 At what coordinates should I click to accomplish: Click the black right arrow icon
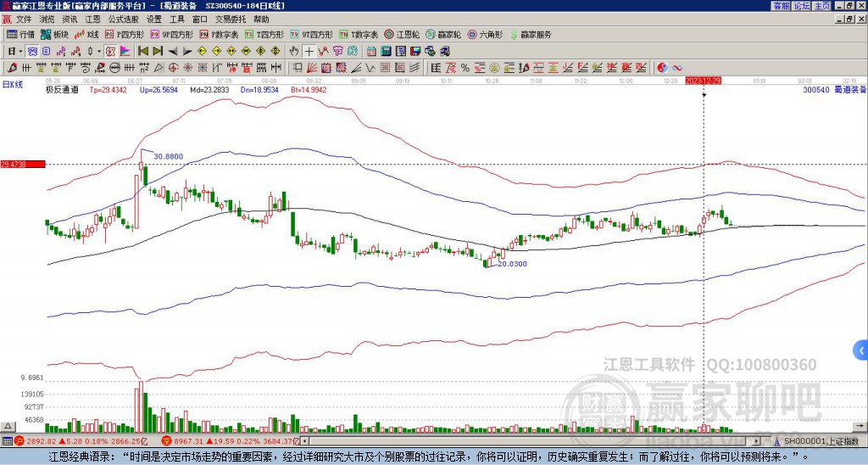(187, 51)
